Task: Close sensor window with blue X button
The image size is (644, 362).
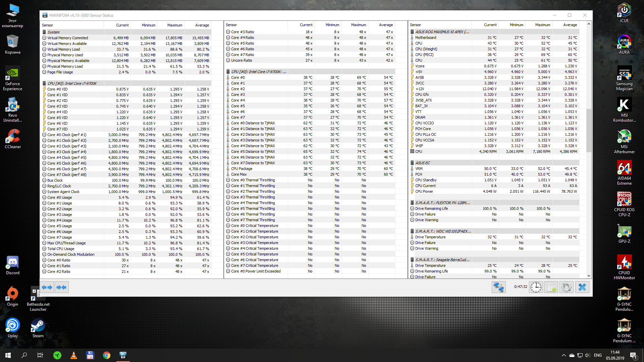Action: click(x=582, y=287)
